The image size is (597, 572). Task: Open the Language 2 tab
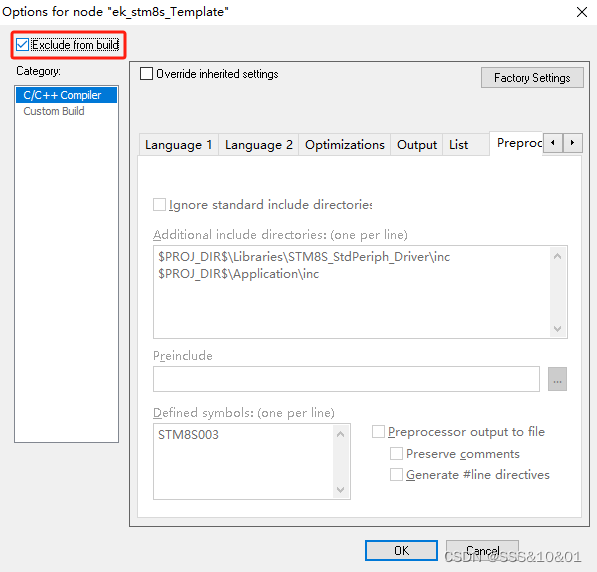(x=259, y=145)
